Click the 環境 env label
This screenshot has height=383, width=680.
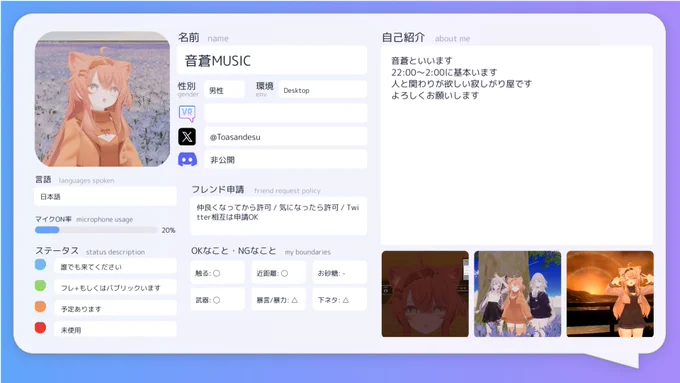tap(265, 88)
